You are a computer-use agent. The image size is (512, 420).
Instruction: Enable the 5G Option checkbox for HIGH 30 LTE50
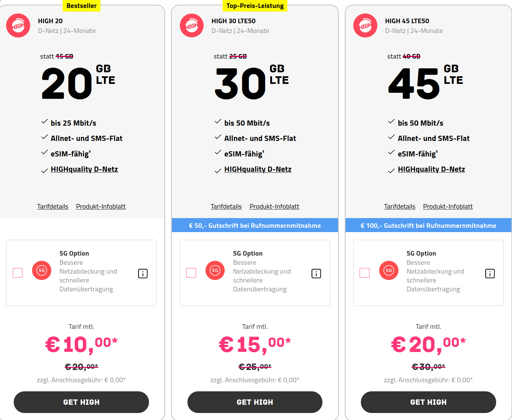(191, 273)
